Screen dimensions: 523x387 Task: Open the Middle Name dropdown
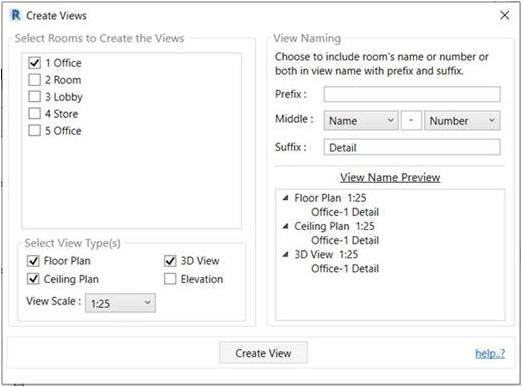coord(361,120)
